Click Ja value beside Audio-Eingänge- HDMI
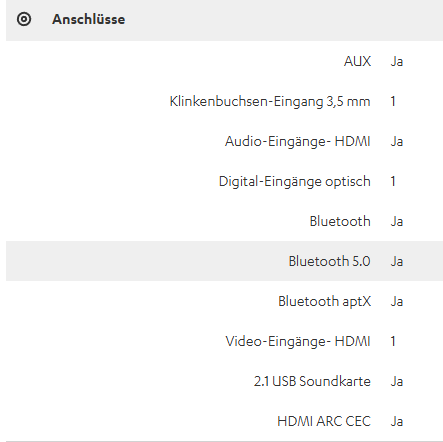Viewport: 443px width, 442px height. click(x=397, y=141)
